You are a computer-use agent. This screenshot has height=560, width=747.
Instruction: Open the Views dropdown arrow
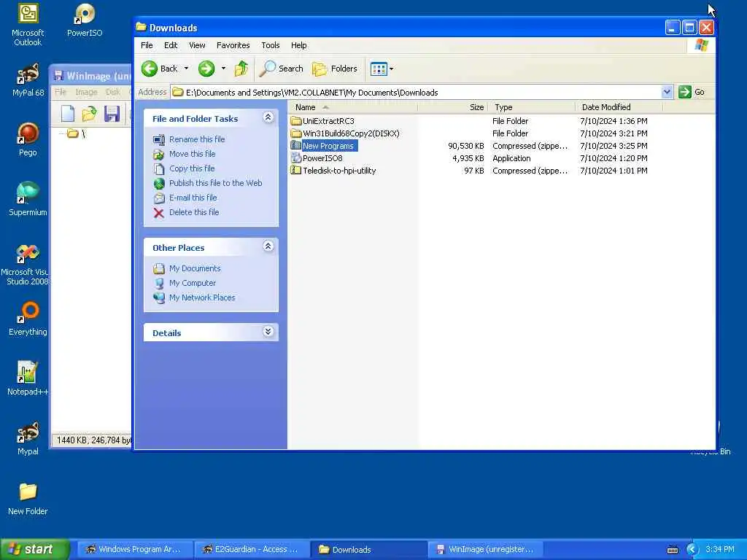tap(392, 69)
